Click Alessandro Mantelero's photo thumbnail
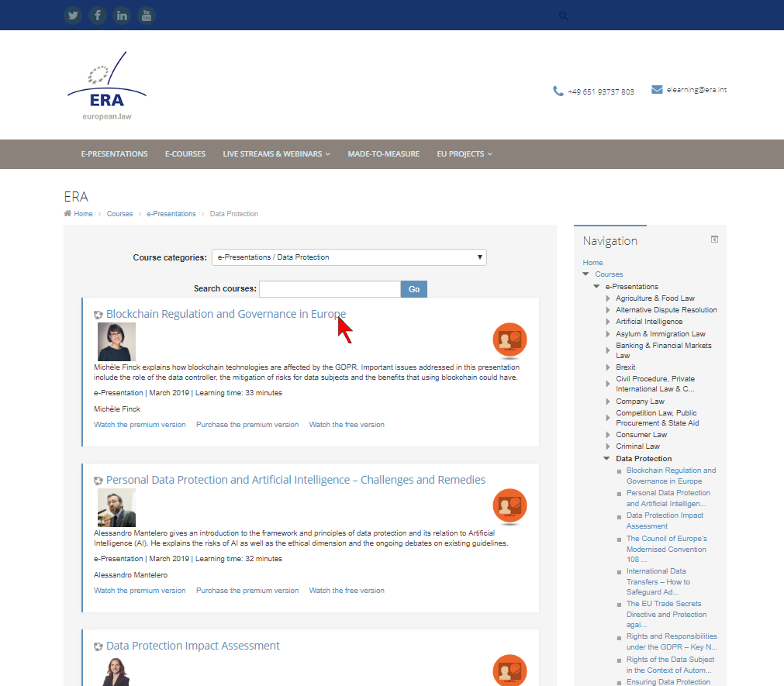The height and width of the screenshot is (686, 784). coord(116,508)
